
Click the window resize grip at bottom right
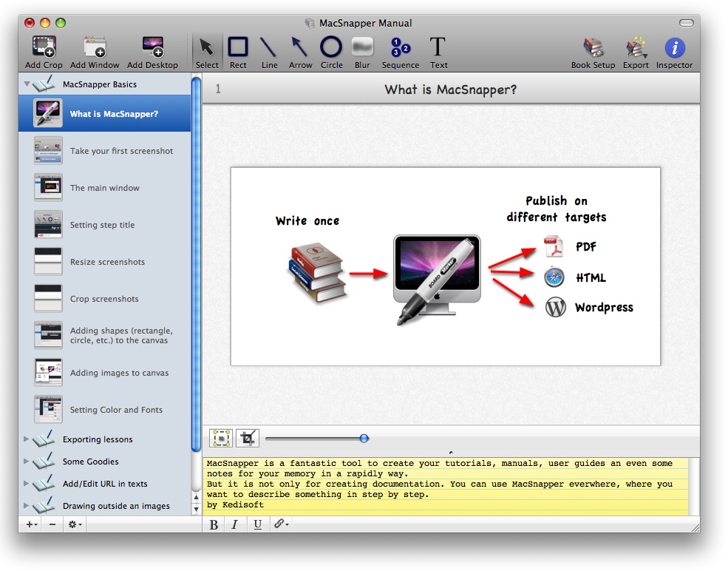(695, 528)
